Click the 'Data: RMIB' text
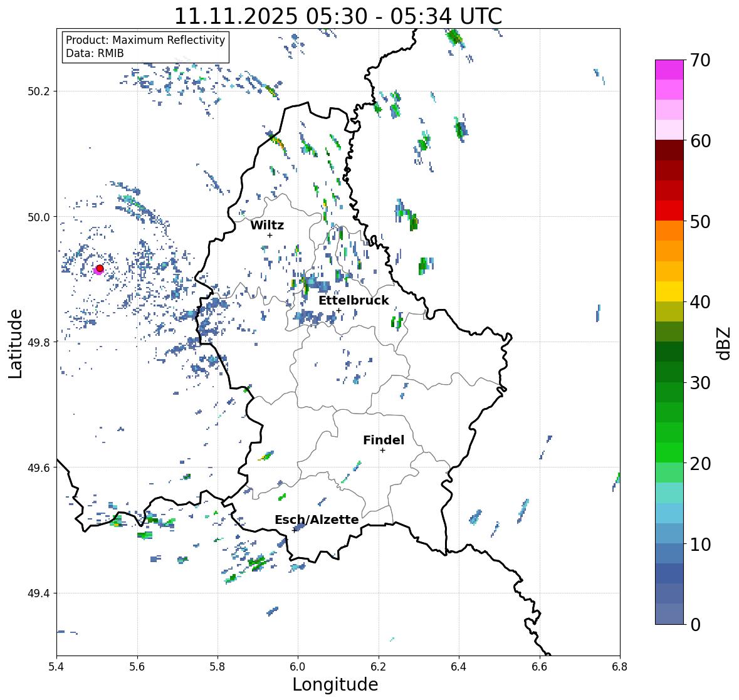The image size is (739, 700). [95, 53]
